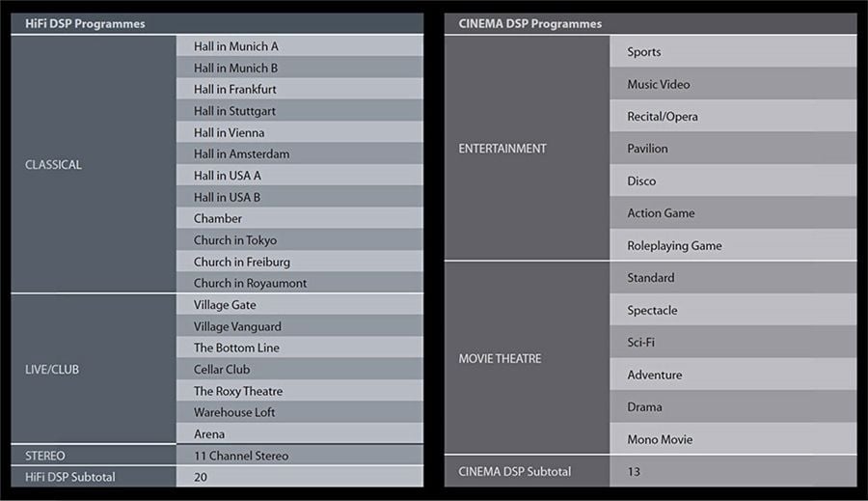Screen dimensions: 868x501
Task: Pick The Bottom Line entry
Action: [x=300, y=348]
